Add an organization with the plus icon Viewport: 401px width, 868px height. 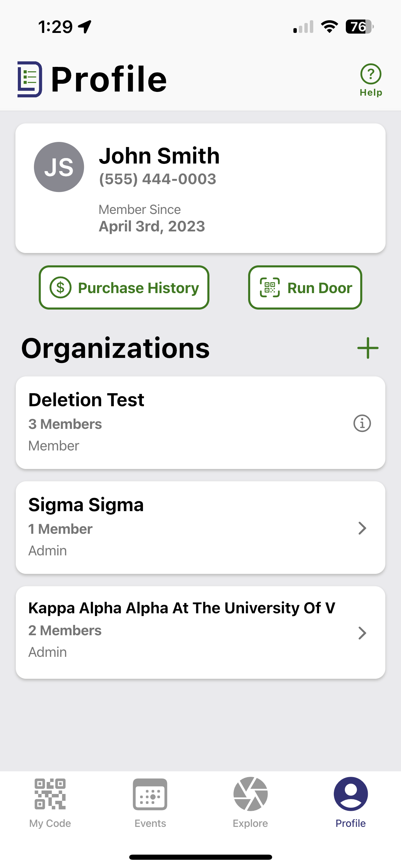tap(368, 348)
